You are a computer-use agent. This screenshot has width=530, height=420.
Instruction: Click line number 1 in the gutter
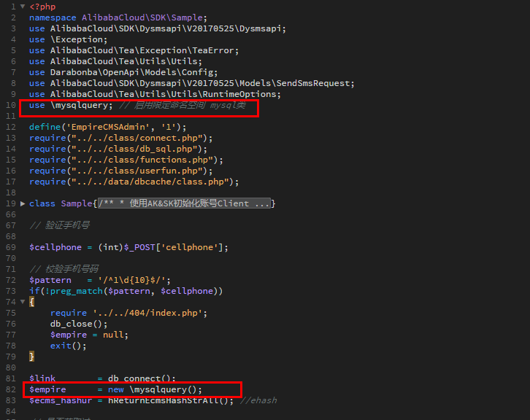[x=13, y=7]
